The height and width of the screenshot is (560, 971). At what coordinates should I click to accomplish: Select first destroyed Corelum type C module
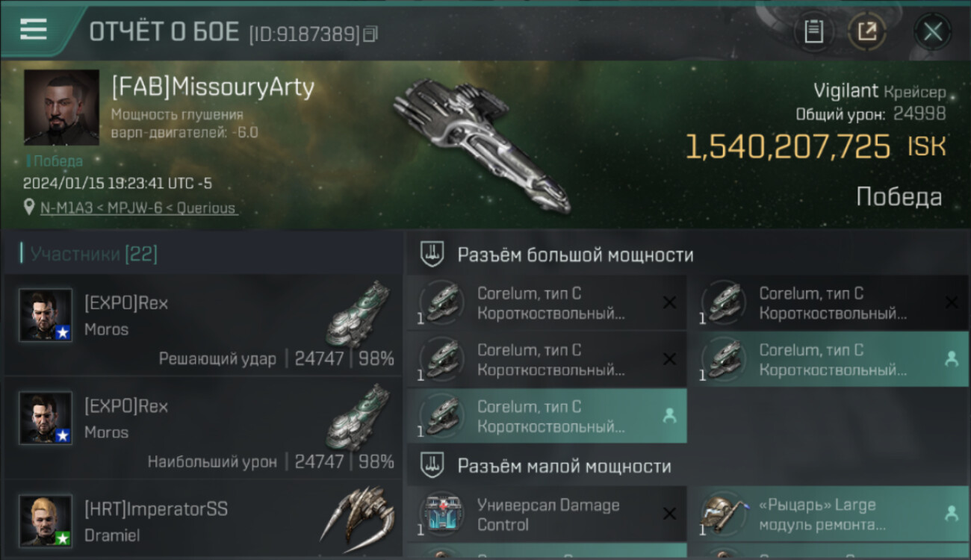click(x=547, y=302)
